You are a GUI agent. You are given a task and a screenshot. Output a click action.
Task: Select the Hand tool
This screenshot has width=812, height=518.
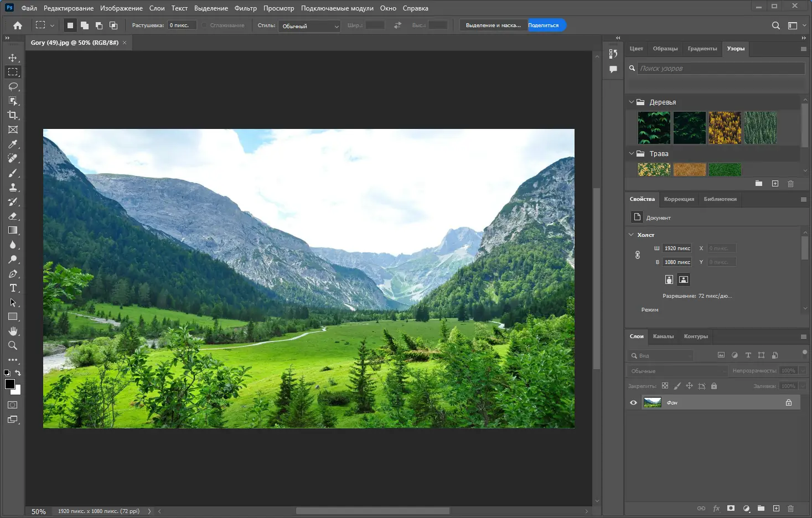pyautogui.click(x=13, y=331)
